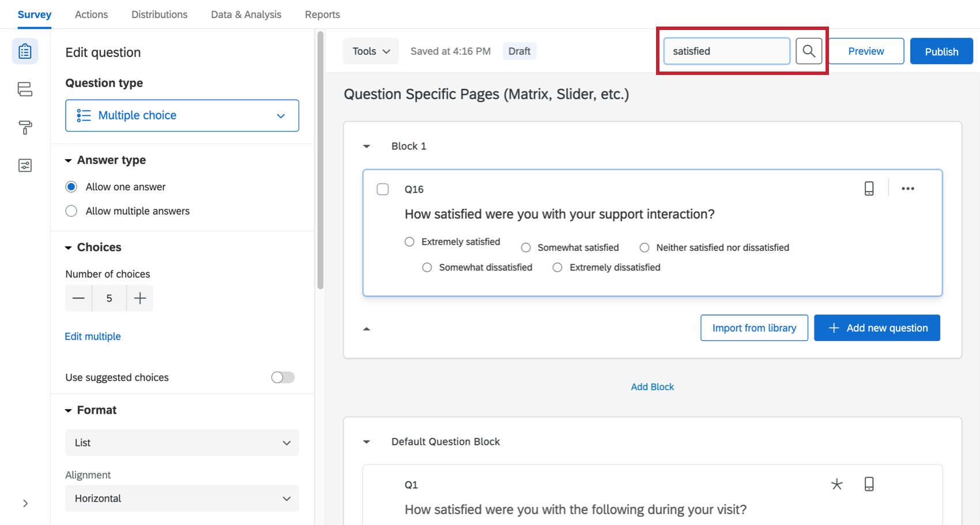Open mobile preview for question Q1
This screenshot has width=980, height=525.
tap(869, 484)
